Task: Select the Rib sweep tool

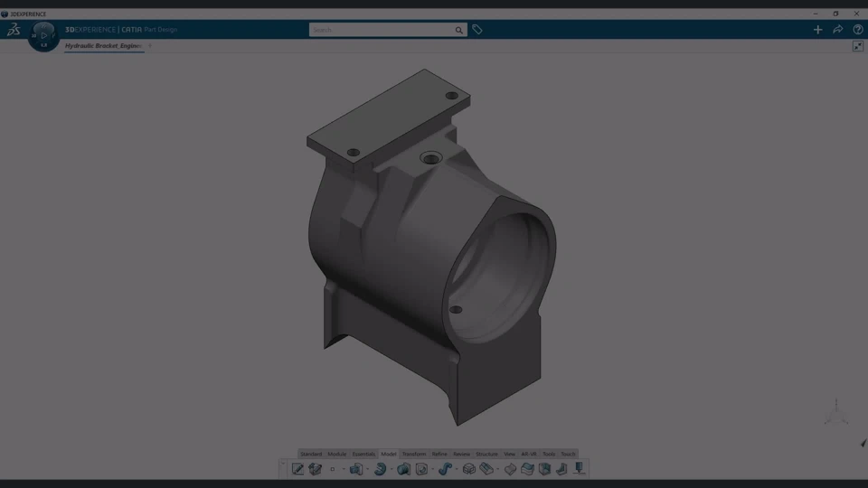Action: click(x=445, y=469)
